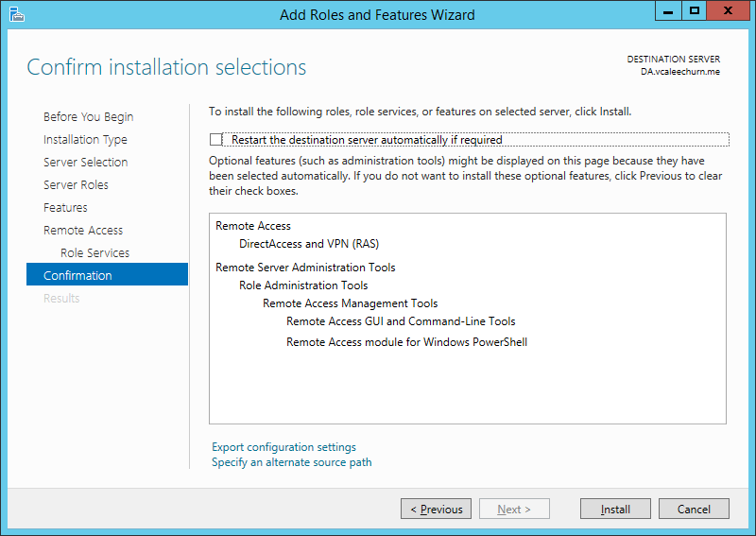
Task: Select the highlighted Confirmation step
Action: [107, 274]
